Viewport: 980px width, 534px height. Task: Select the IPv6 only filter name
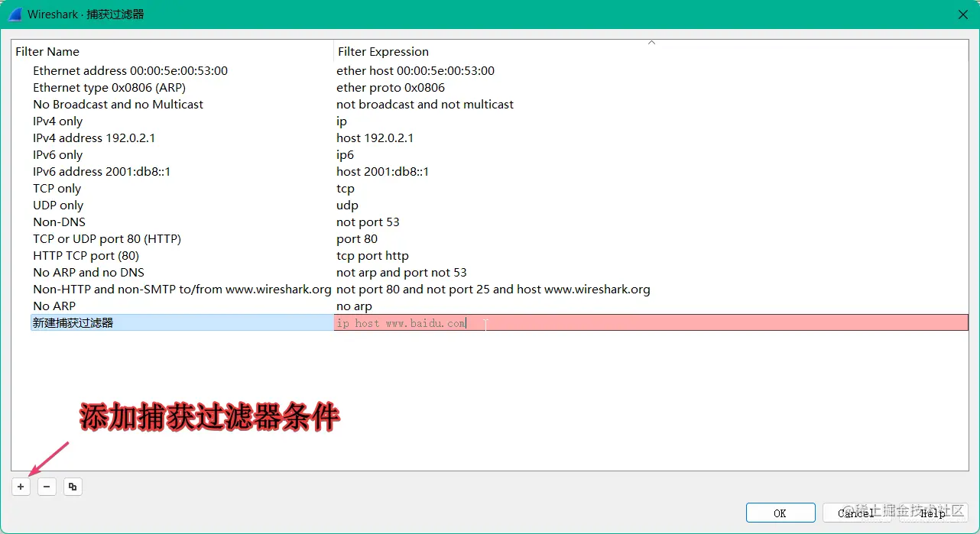click(x=57, y=155)
